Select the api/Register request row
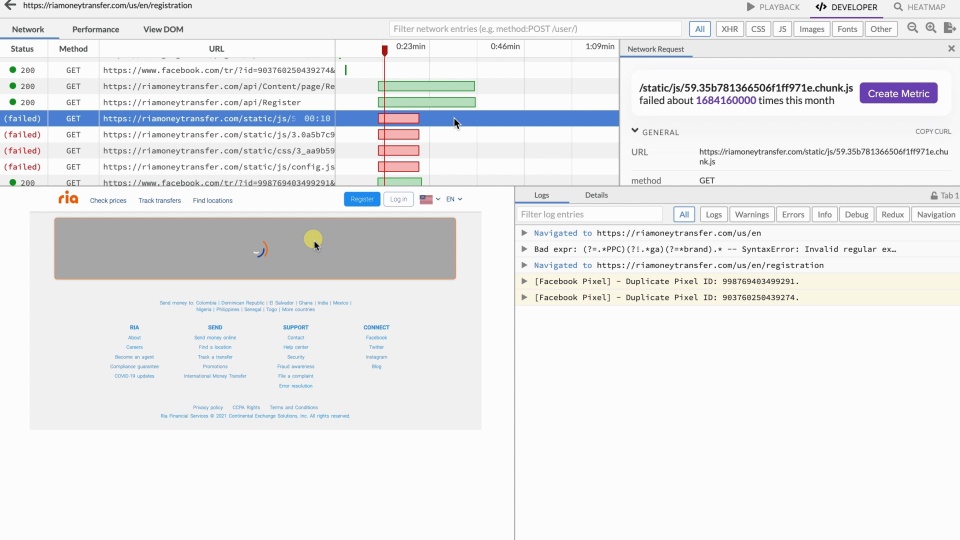 coord(309,102)
